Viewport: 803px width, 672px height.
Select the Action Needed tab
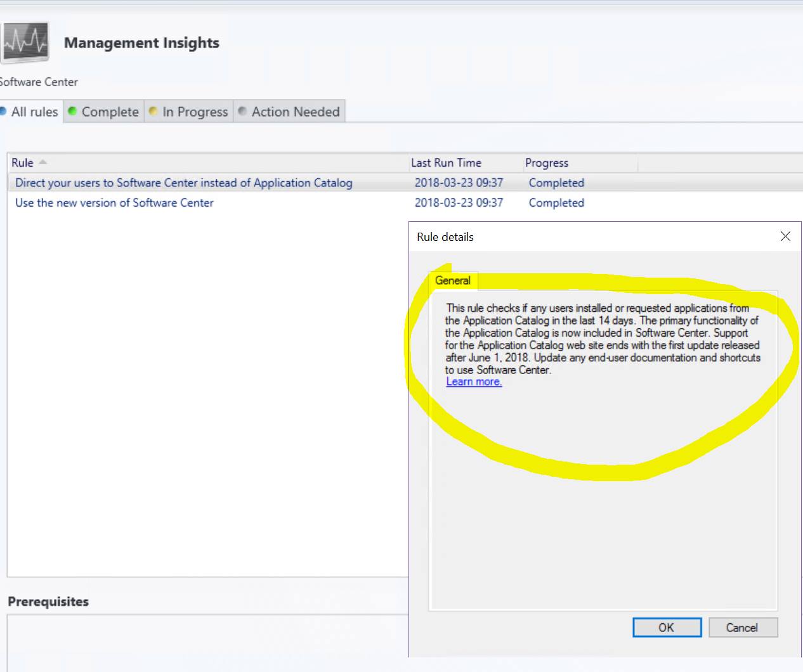pyautogui.click(x=289, y=112)
